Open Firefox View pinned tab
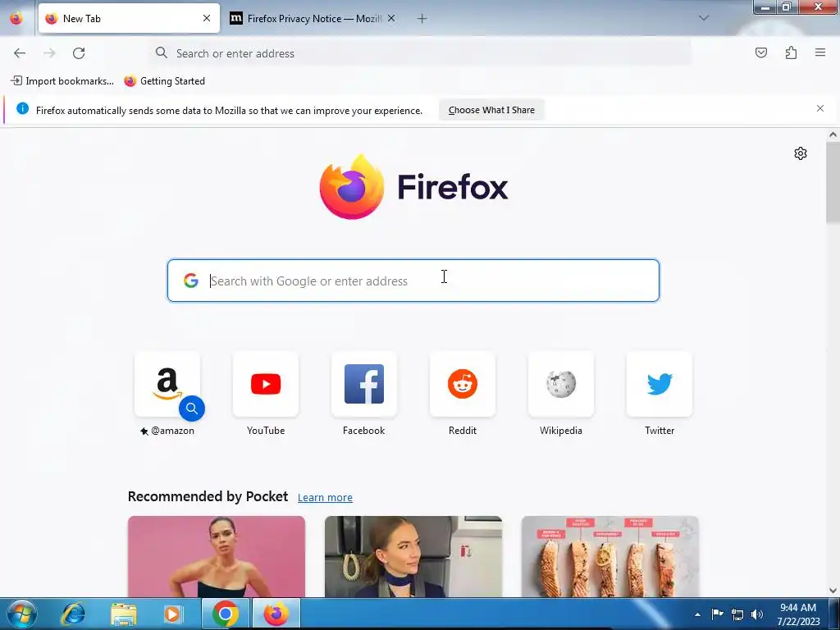Viewport: 840px width, 630px height. [x=16, y=18]
